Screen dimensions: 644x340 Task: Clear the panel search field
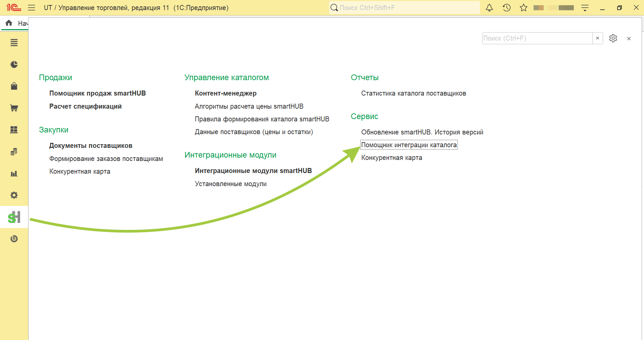[x=597, y=38]
